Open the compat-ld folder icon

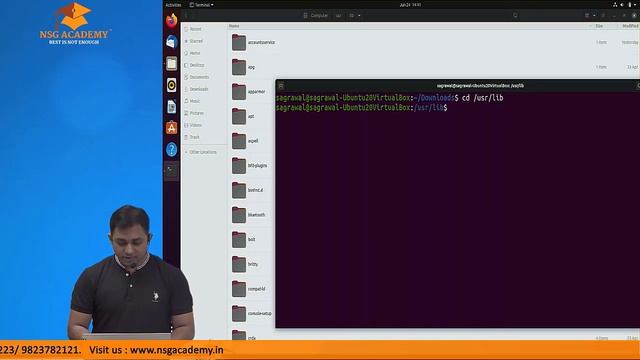pyautogui.click(x=239, y=289)
